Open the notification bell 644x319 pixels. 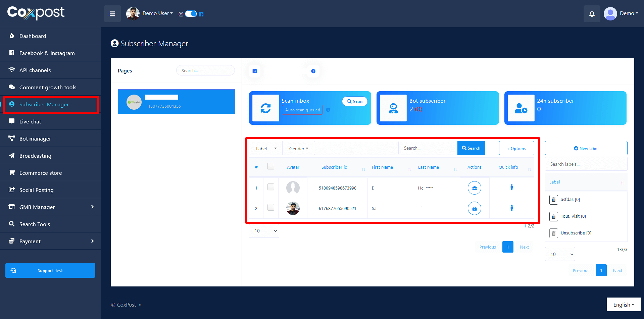(x=592, y=14)
